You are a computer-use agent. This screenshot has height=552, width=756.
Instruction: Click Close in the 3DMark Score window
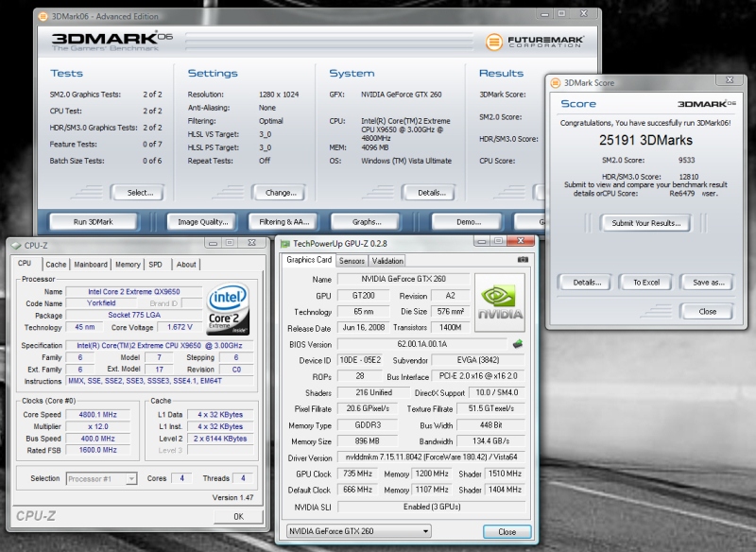point(706,311)
